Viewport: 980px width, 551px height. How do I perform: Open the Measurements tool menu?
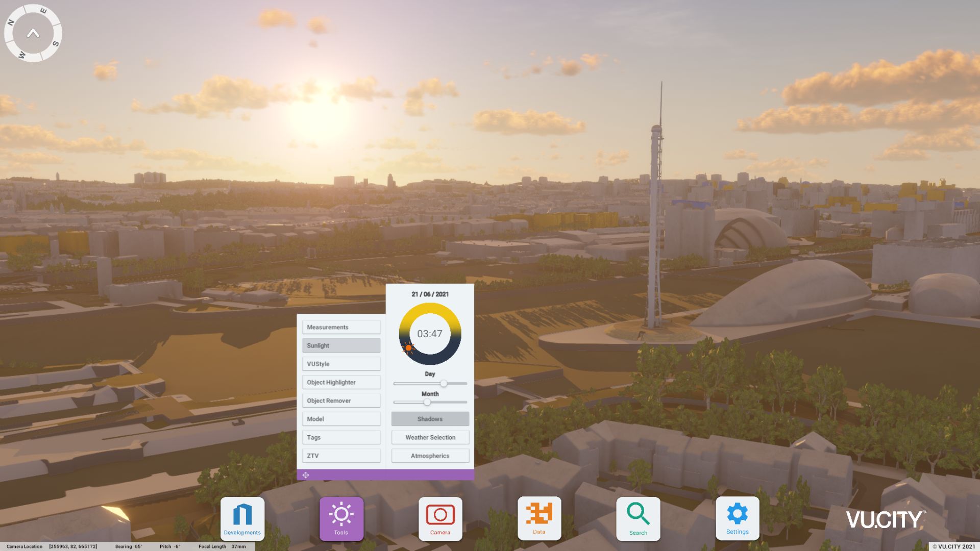pos(341,327)
